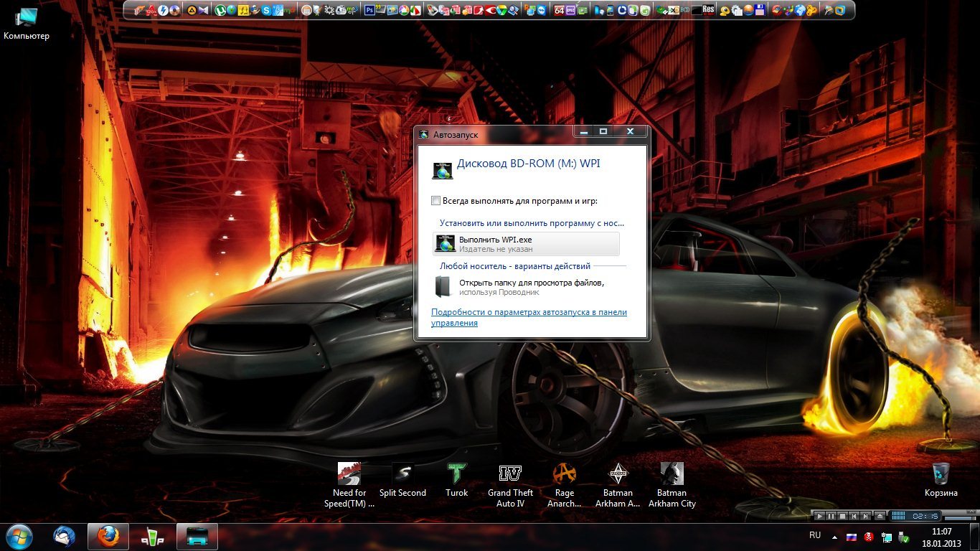Launch Grand Theft Auto IV shortcut
Screen dimensions: 980x551
[x=510, y=485]
